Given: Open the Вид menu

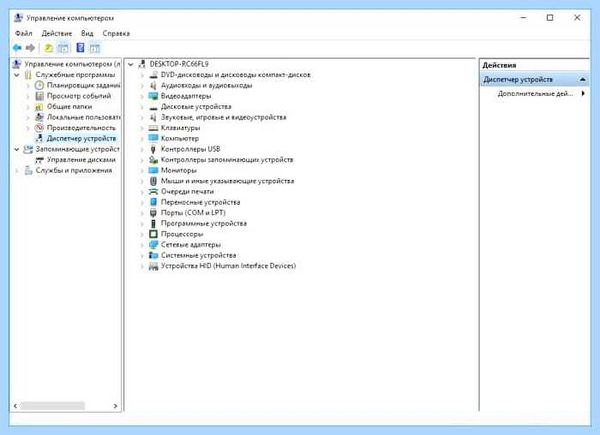Looking at the screenshot, I should point(87,33).
